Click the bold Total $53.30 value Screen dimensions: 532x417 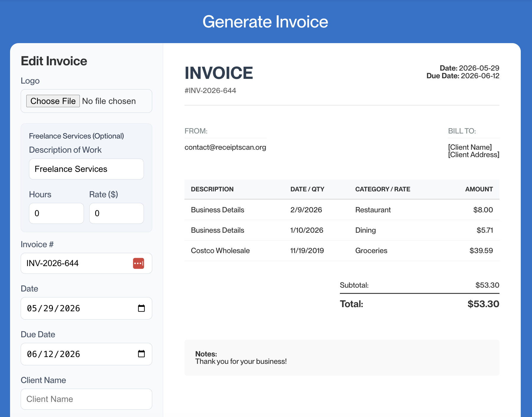point(483,304)
